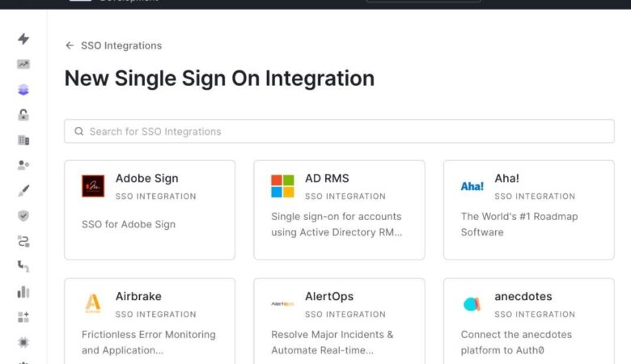631x364 pixels.
Task: Click the back arrow beside SSO Integrations
Action: [70, 45]
